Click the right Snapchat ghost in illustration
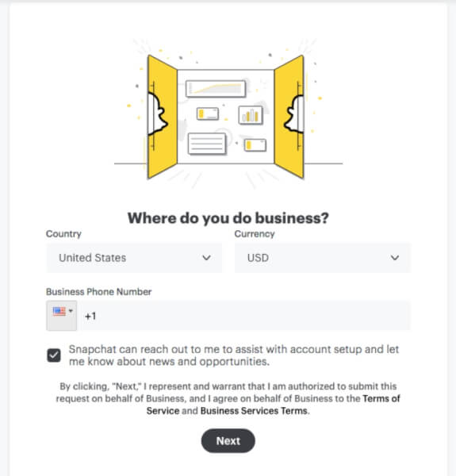Screen dimensions: 456x476 pyautogui.click(x=293, y=113)
